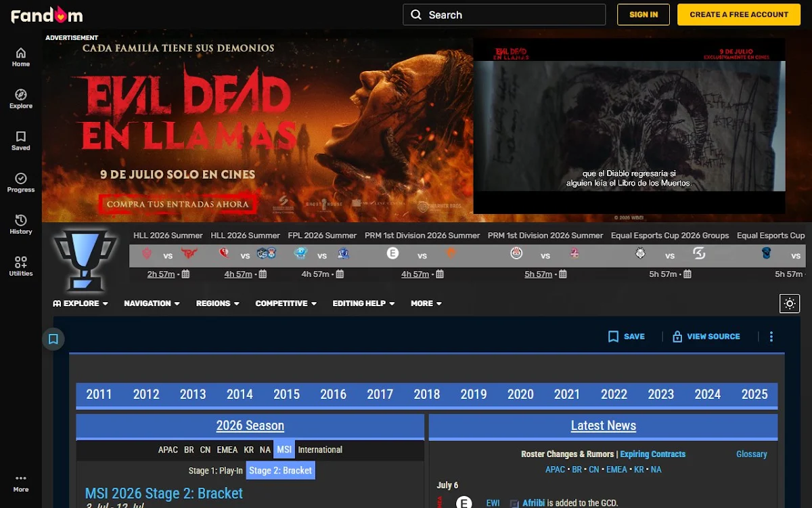Click the bookmark icon next to SAVE

point(613,337)
